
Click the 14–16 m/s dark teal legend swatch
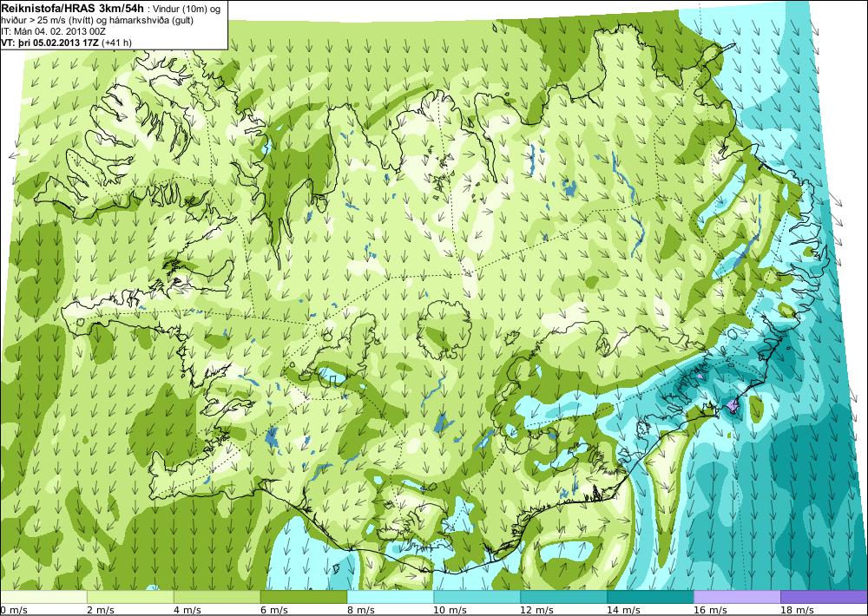click(650, 597)
